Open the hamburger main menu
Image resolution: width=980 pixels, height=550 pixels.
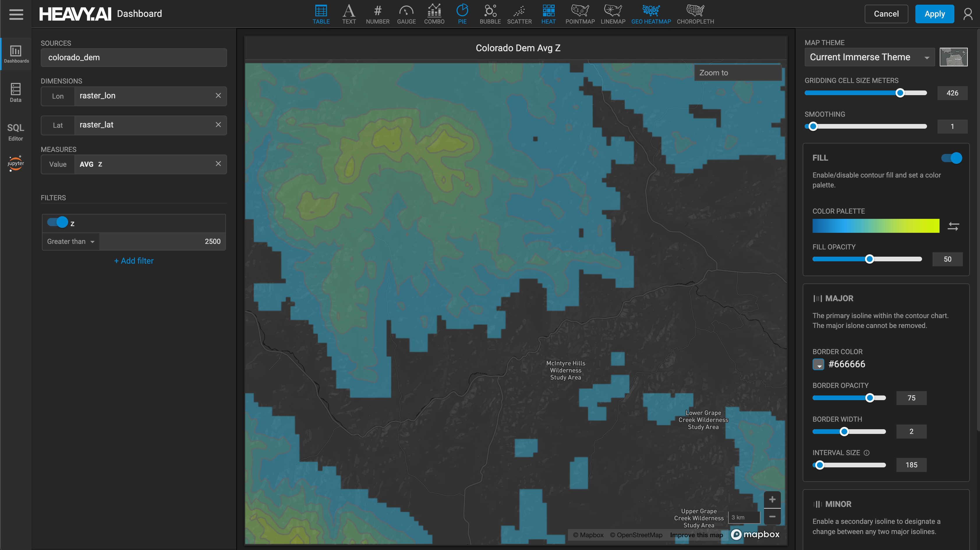pos(16,14)
